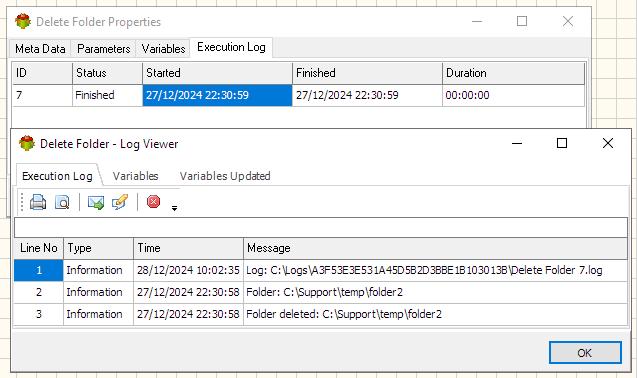Click the time cell in line 2
The image size is (637, 378).
[188, 292]
